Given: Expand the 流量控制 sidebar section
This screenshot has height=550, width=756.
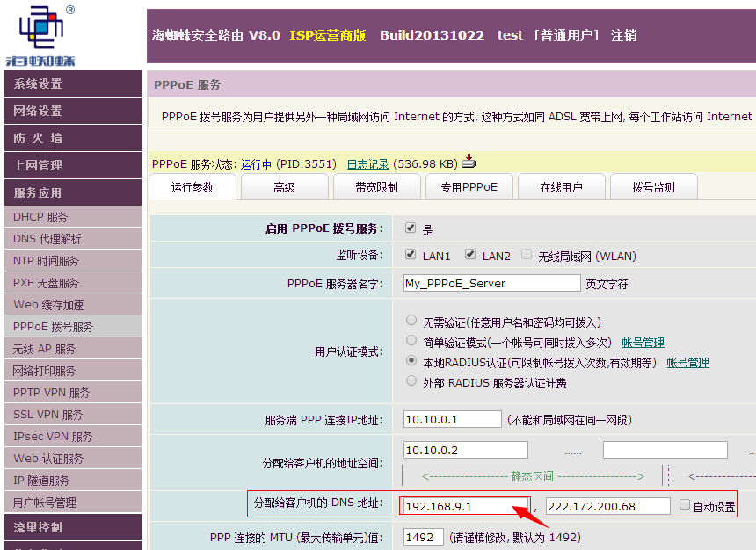Looking at the screenshot, I should point(70,527).
